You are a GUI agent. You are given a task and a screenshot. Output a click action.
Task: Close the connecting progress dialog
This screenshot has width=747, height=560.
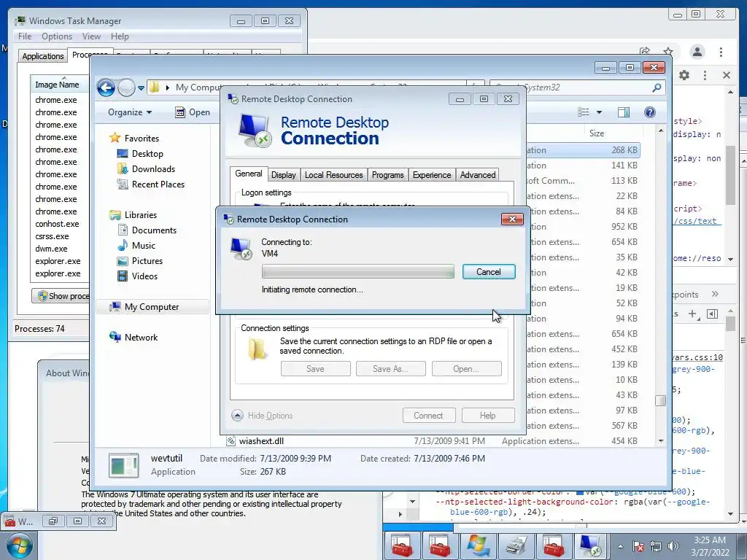[512, 219]
